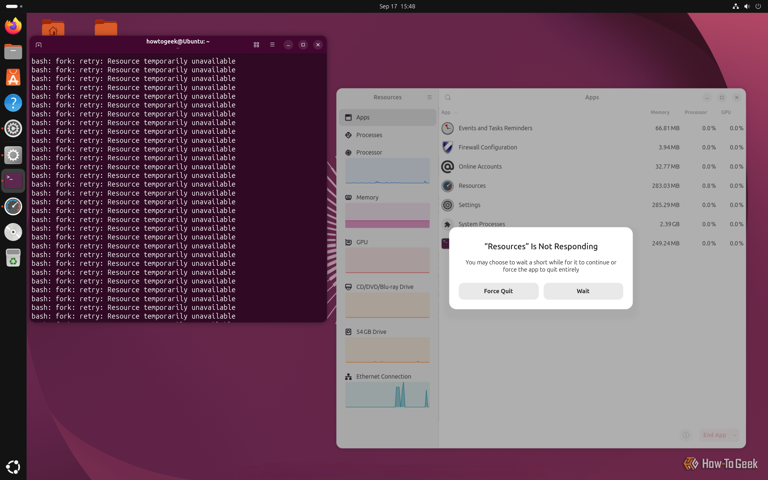
Task: Click the power icon in the top bar
Action: (x=758, y=6)
